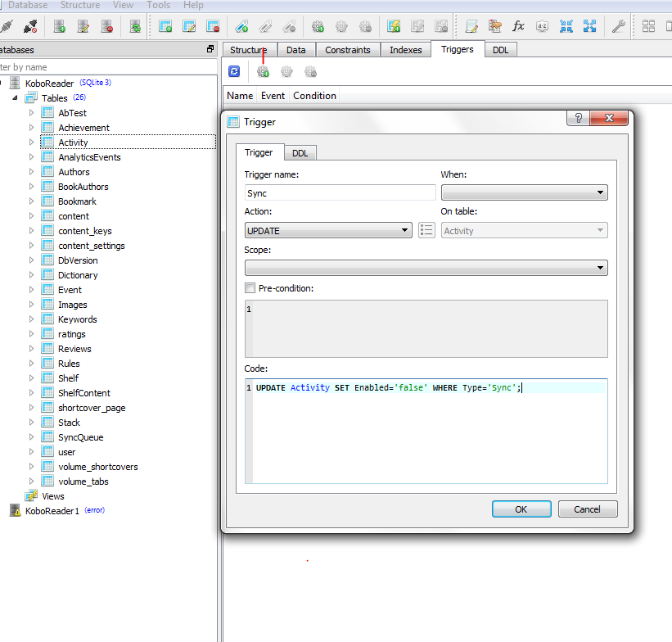The width and height of the screenshot is (672, 642).
Task: Click the Add database toolbar icon
Action: [x=59, y=26]
